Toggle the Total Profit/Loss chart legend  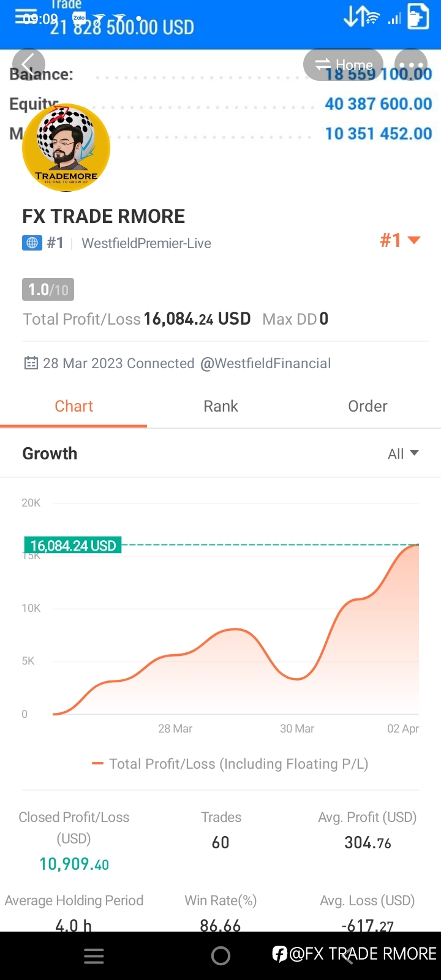coord(230,764)
